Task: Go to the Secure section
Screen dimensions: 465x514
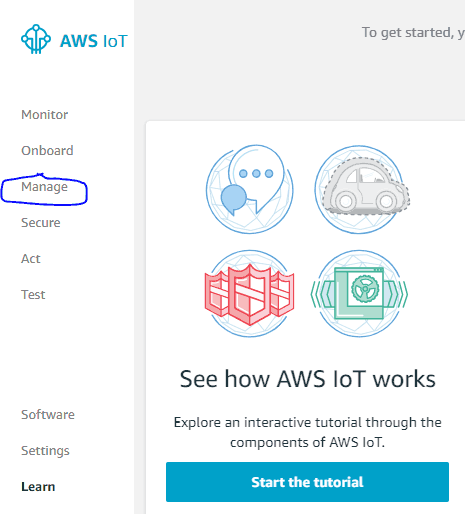Action: [x=41, y=223]
